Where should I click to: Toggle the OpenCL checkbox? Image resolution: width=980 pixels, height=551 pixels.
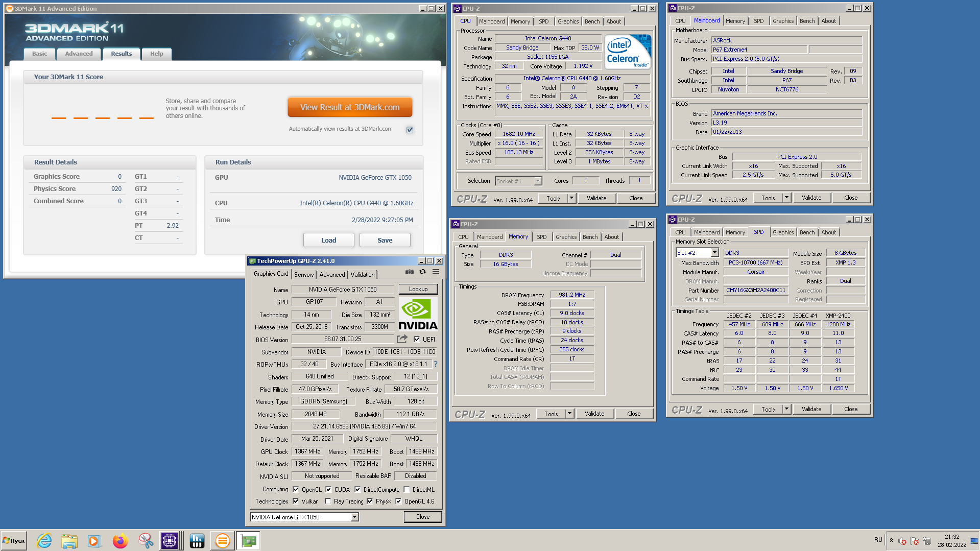[296, 489]
